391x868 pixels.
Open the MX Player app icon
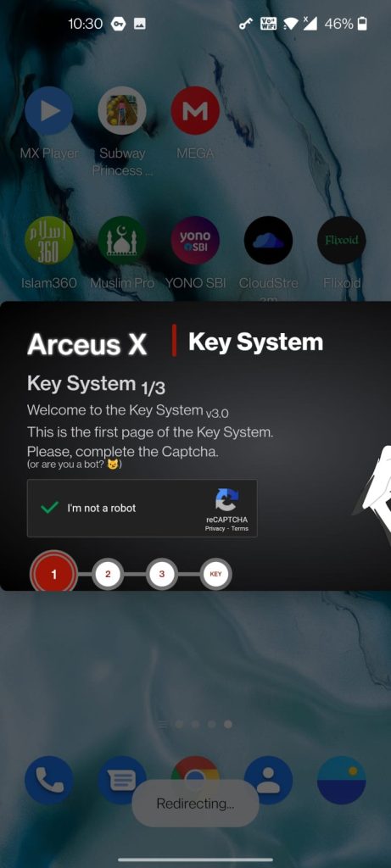(x=49, y=111)
